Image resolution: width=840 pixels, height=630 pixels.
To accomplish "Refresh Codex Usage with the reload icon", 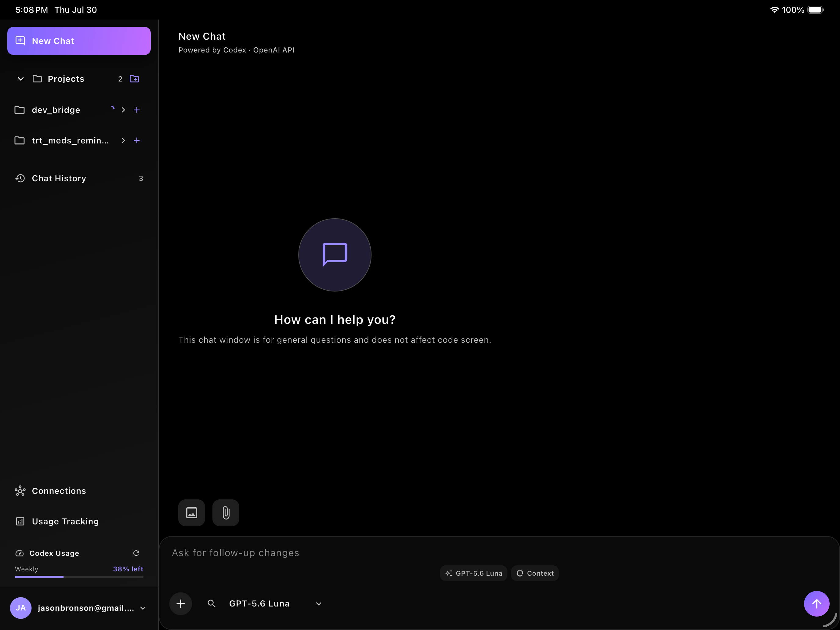I will click(136, 553).
